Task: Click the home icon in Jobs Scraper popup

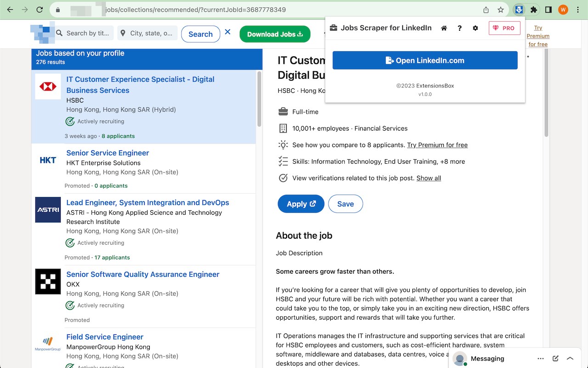Action: click(444, 28)
